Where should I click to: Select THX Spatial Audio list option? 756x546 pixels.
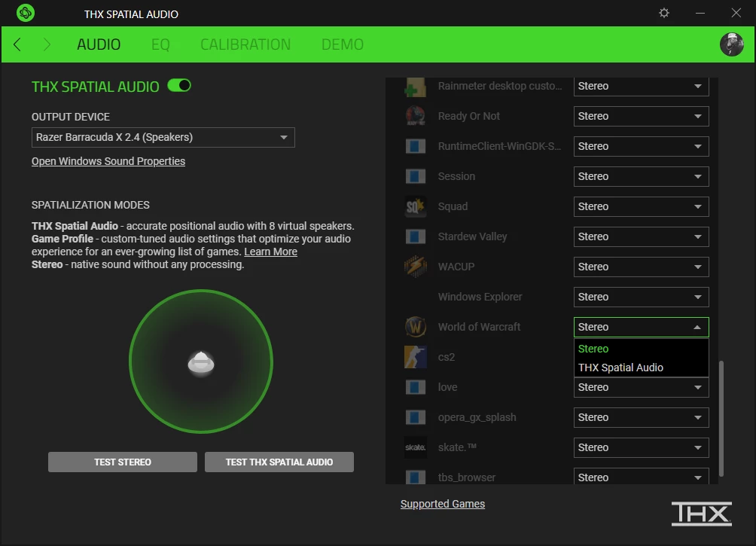click(x=642, y=368)
